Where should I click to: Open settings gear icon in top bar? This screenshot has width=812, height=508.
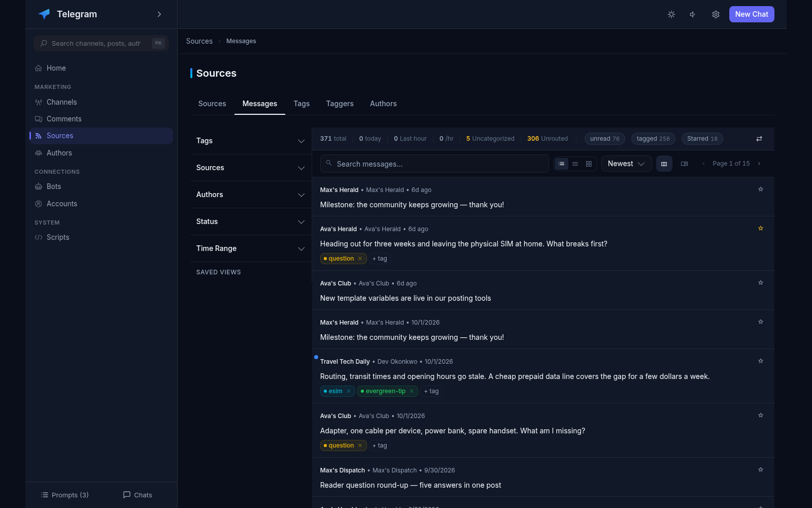click(716, 14)
